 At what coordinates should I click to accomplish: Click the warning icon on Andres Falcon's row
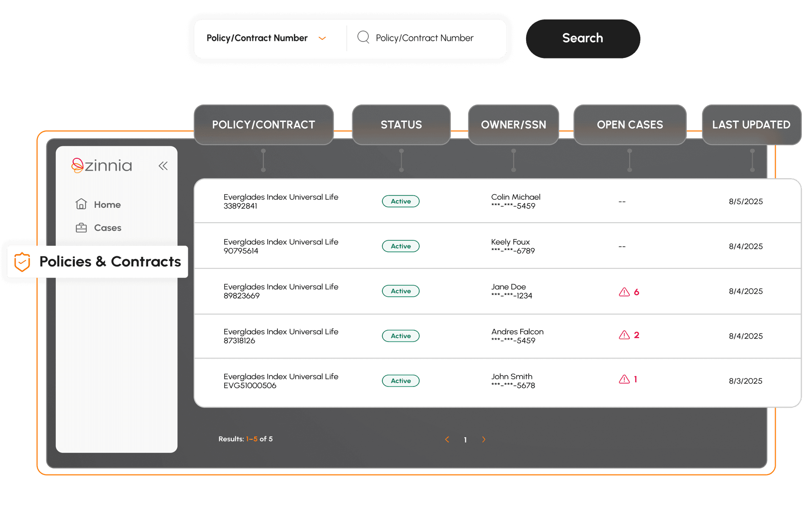coord(623,335)
